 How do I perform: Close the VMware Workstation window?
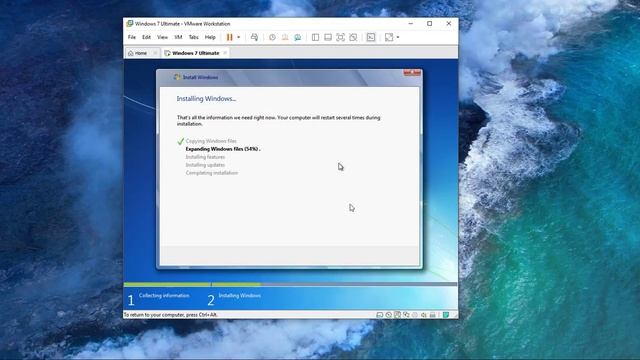(449, 24)
